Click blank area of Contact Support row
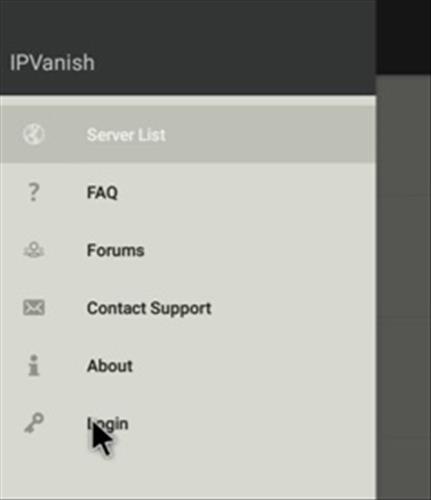The width and height of the screenshot is (431, 500). [x=293, y=308]
